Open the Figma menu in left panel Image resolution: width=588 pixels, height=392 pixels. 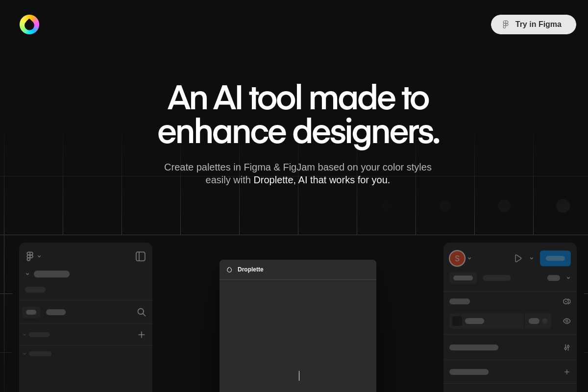[30, 256]
